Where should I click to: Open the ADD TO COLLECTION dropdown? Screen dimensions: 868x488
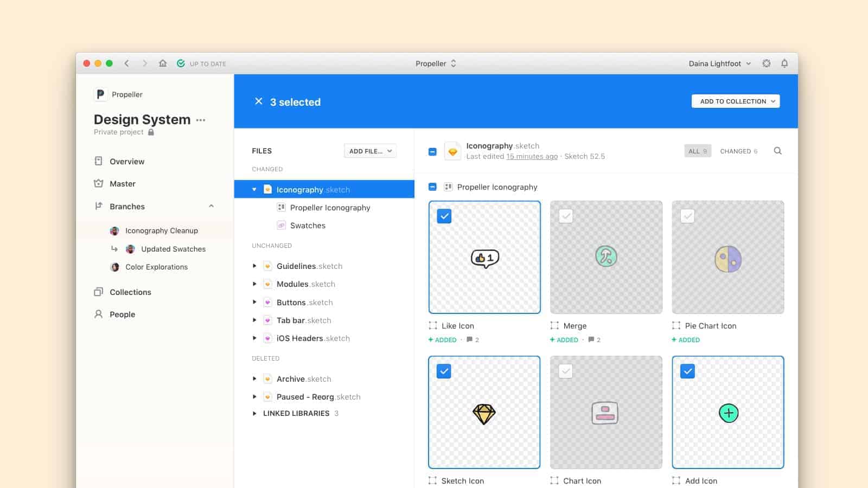[736, 101]
